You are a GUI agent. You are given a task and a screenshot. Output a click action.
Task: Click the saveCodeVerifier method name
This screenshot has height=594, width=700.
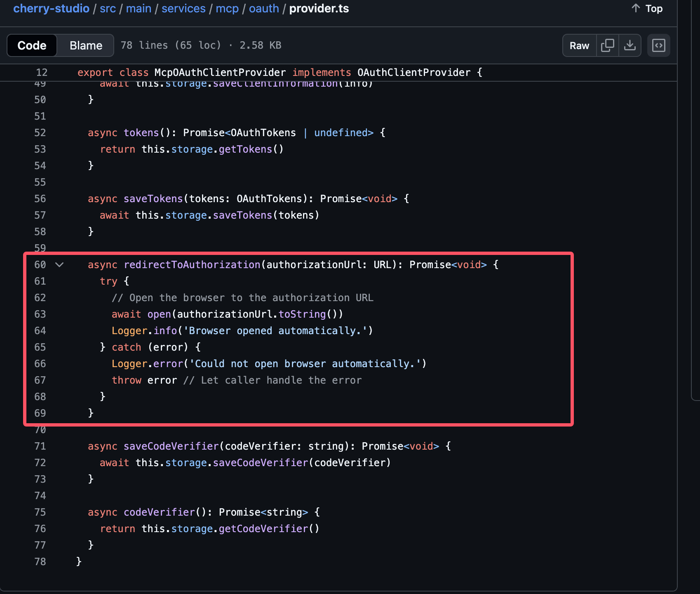pos(171,446)
